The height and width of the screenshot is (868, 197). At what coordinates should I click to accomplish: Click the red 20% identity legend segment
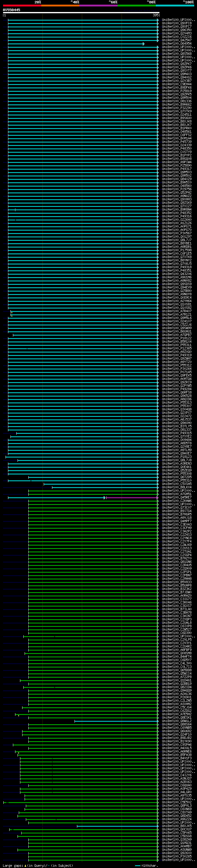(22, 6)
